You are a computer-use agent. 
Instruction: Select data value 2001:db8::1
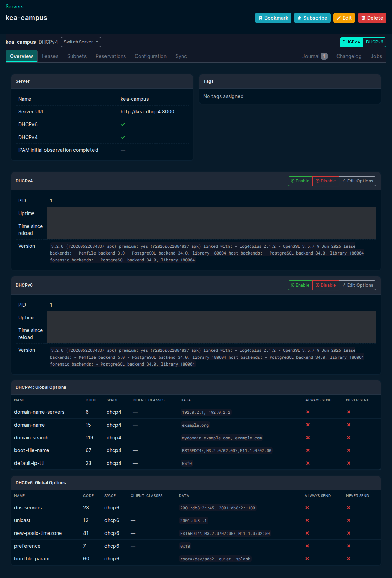coord(193,521)
